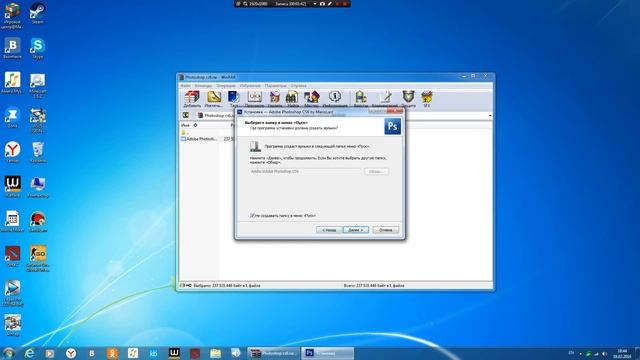The height and width of the screenshot is (360, 640).
Task: Click the recording toolbar pencil icon
Action: click(x=329, y=4)
